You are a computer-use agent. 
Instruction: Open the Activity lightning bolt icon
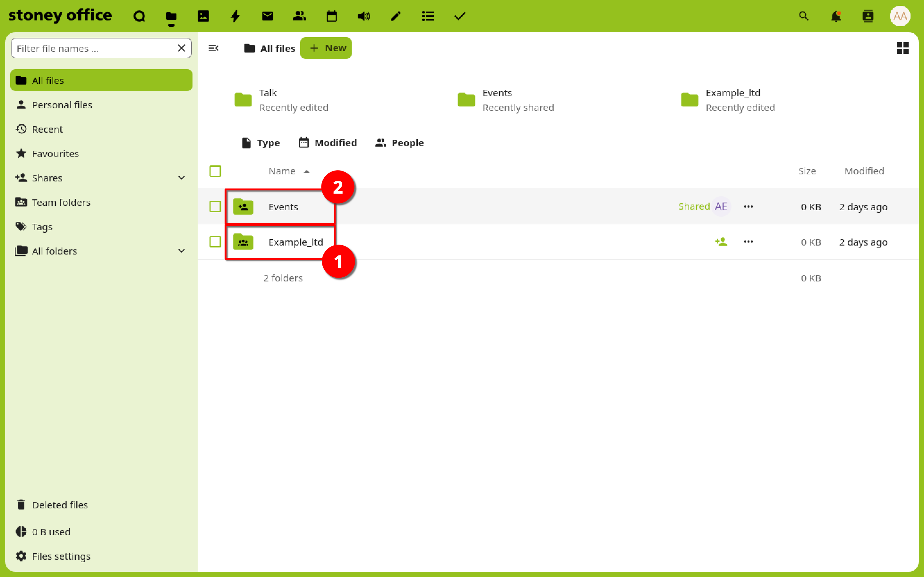[x=235, y=16]
